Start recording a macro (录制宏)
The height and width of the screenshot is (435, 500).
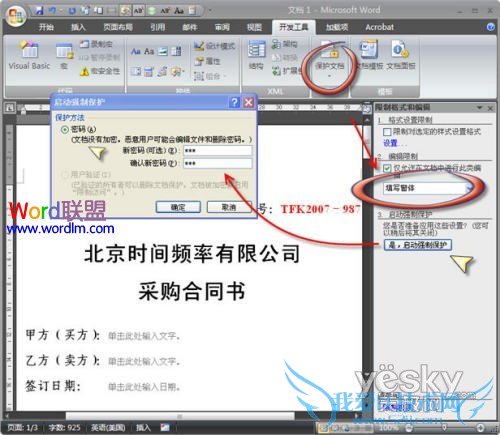(x=97, y=44)
